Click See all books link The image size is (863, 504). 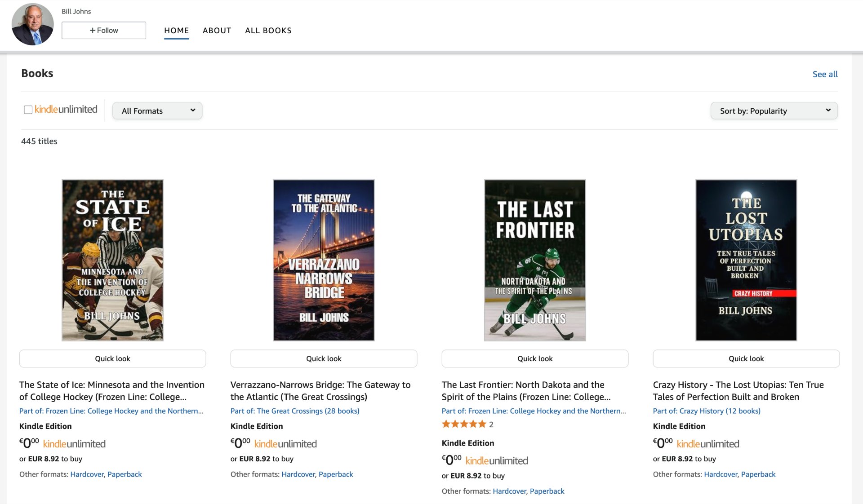pos(825,74)
